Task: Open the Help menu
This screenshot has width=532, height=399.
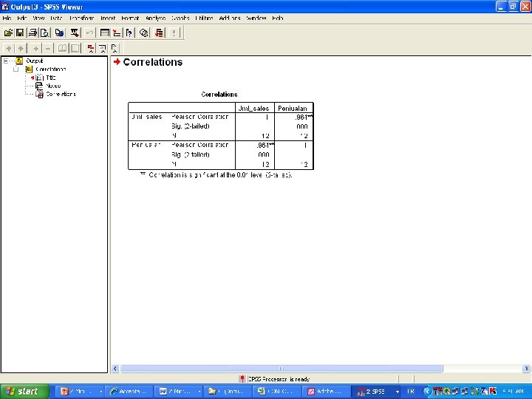Action: click(x=278, y=18)
